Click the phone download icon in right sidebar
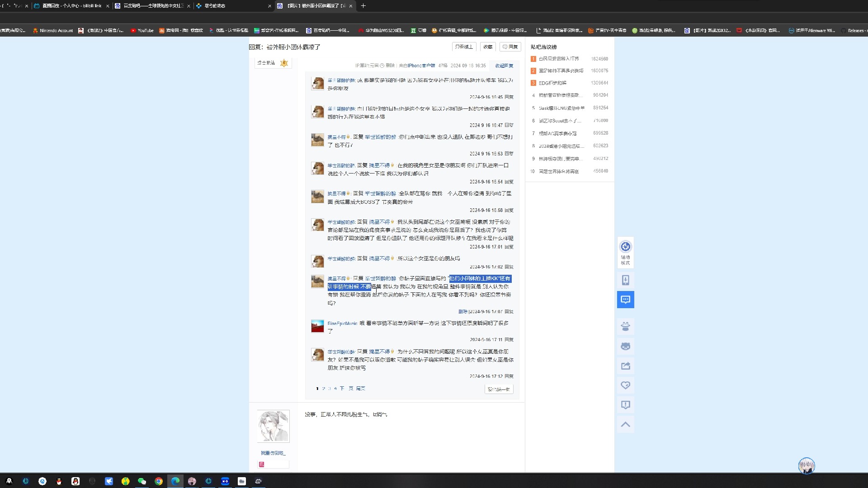The image size is (868, 488). click(625, 280)
